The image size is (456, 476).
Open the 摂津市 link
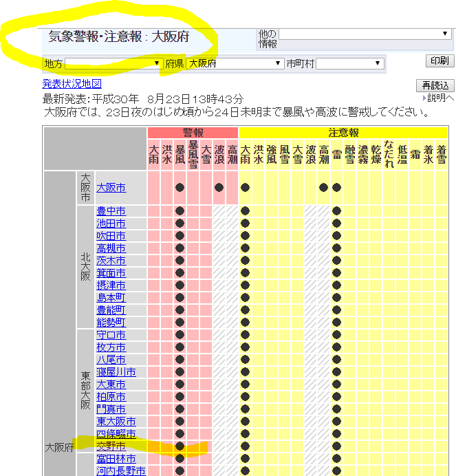coord(111,285)
